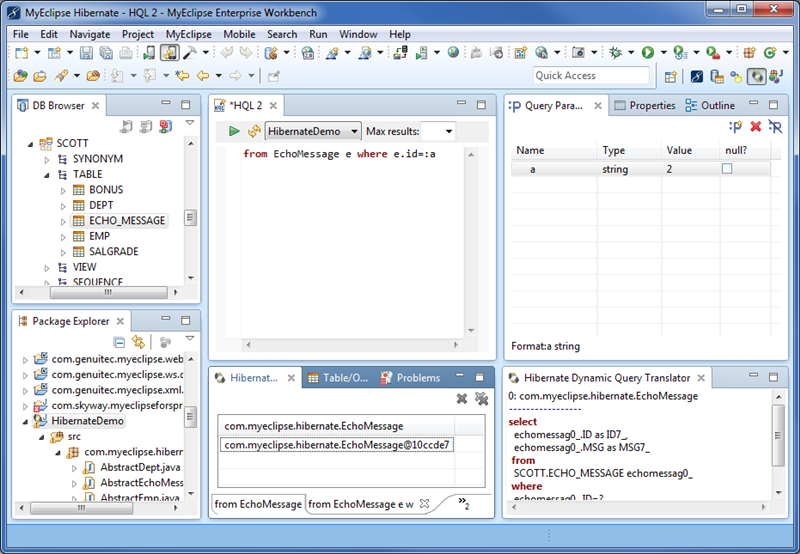This screenshot has height=554, width=800.
Task: Open the HibernateDemo session dropdown
Action: 313,131
